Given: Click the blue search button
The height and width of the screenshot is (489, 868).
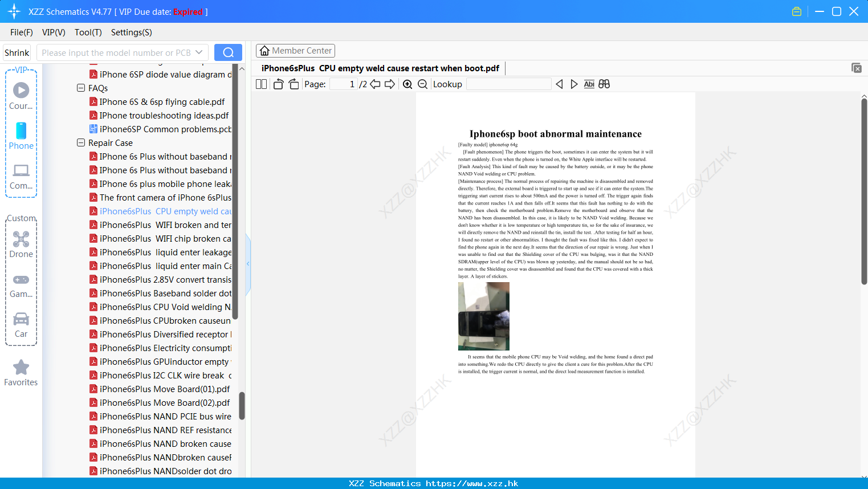Looking at the screenshot, I should [228, 52].
